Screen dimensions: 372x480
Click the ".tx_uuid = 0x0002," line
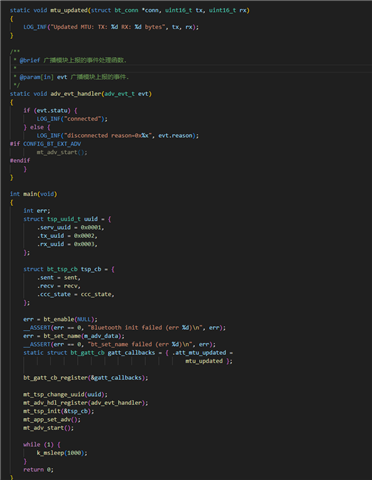click(x=67, y=236)
